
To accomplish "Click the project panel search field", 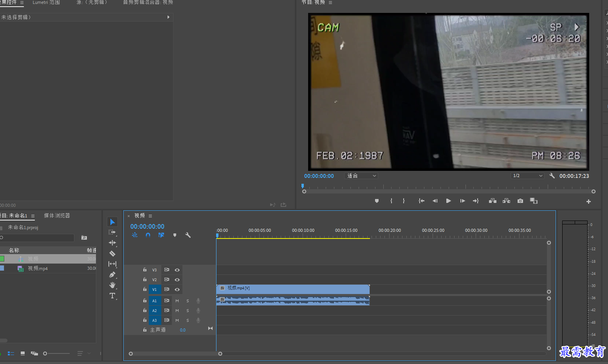I will click(x=37, y=238).
